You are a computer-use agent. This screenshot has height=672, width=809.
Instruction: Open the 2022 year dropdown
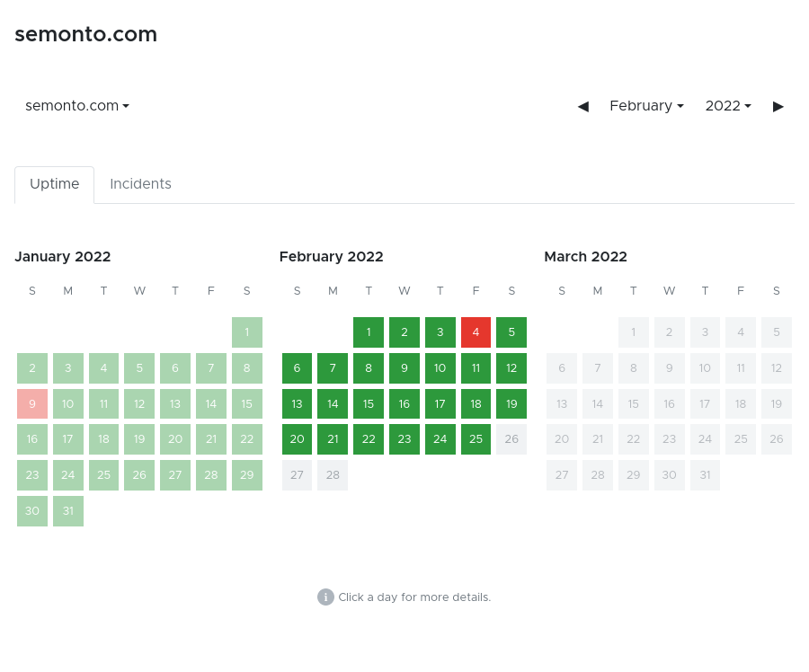click(728, 106)
